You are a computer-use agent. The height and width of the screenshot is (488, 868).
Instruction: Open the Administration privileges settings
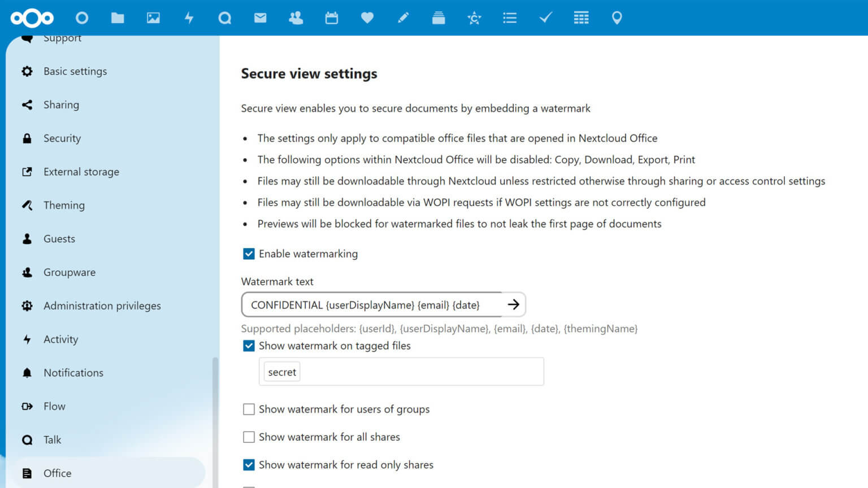102,306
